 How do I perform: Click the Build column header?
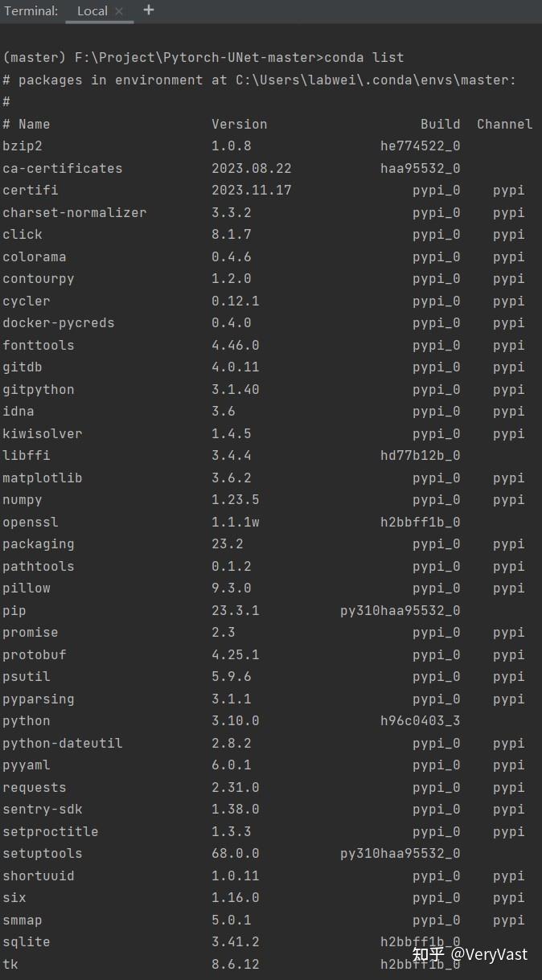[x=440, y=124]
